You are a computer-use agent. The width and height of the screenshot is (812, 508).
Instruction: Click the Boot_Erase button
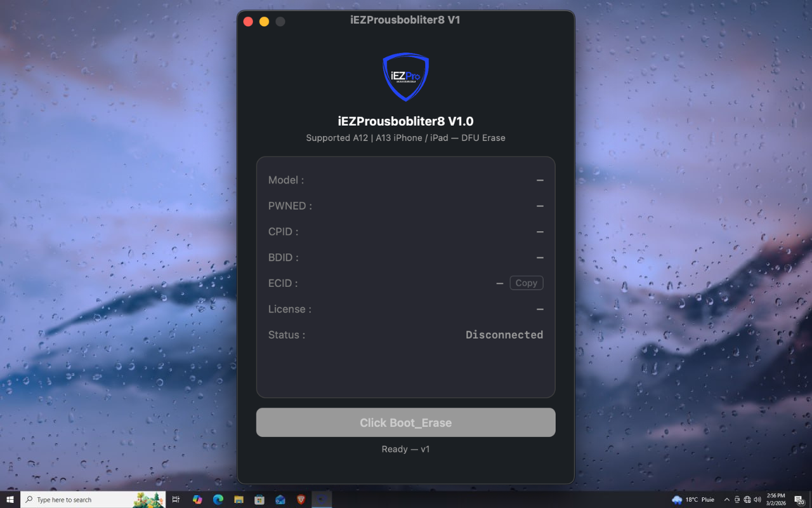tap(405, 423)
